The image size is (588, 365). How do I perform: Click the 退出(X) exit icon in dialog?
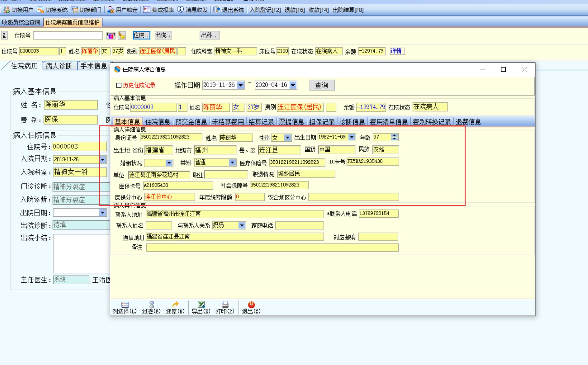(251, 305)
